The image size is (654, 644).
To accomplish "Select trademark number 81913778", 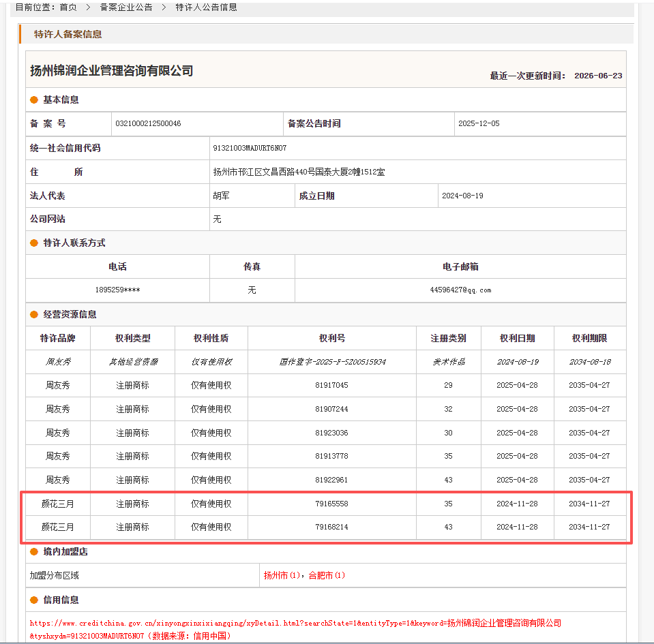I will click(x=331, y=456).
